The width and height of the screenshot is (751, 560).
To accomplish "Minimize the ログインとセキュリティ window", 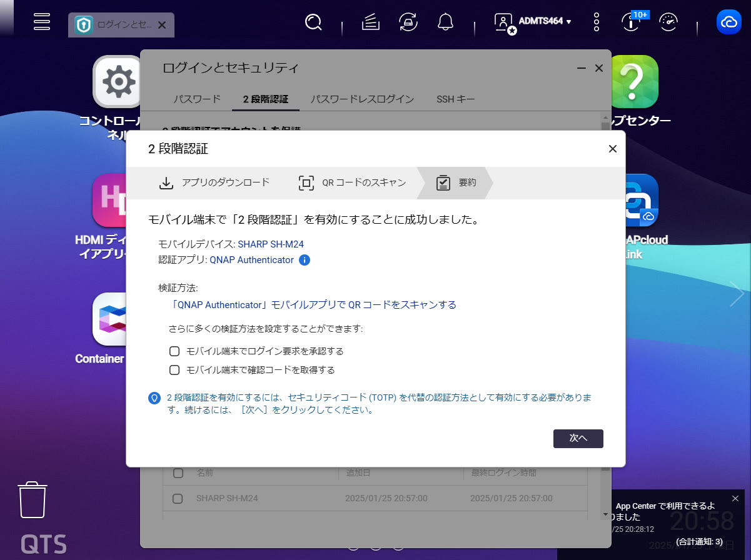I will pos(582,68).
